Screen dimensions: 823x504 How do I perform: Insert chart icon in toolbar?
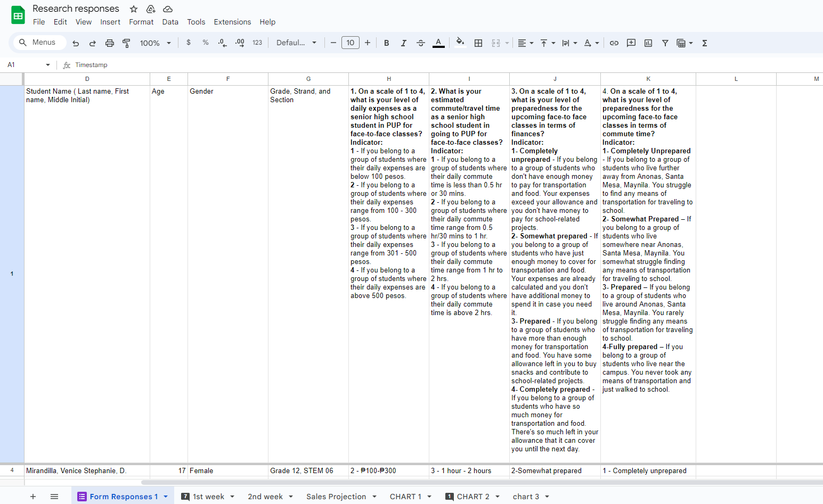click(x=648, y=43)
